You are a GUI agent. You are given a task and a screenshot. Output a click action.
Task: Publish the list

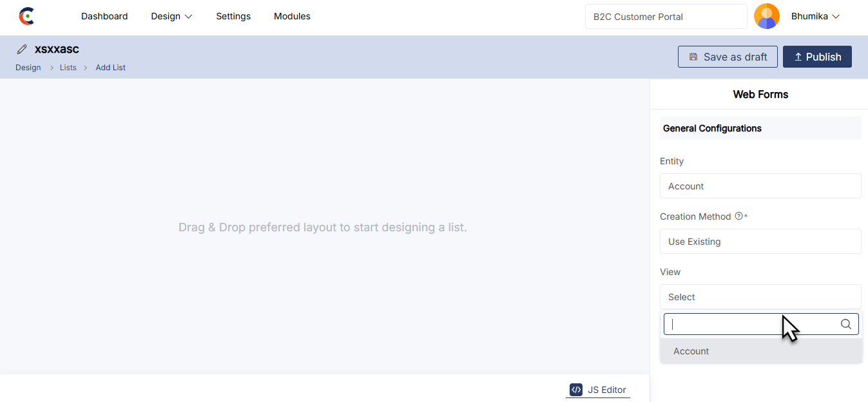816,57
